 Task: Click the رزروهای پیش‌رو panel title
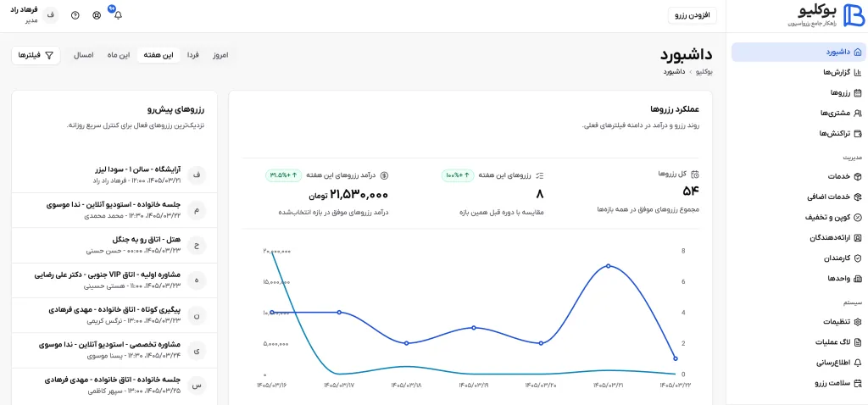click(x=176, y=109)
